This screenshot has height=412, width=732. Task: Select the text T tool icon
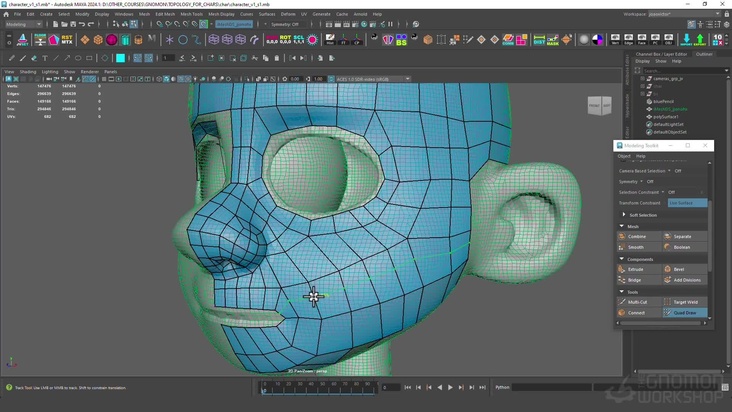pos(45,58)
